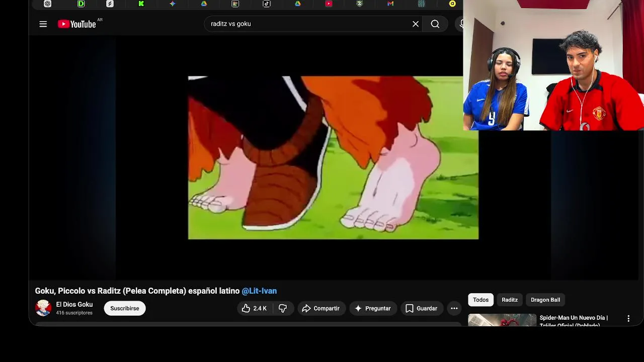
Task: Clear the search box with X
Action: [x=416, y=24]
